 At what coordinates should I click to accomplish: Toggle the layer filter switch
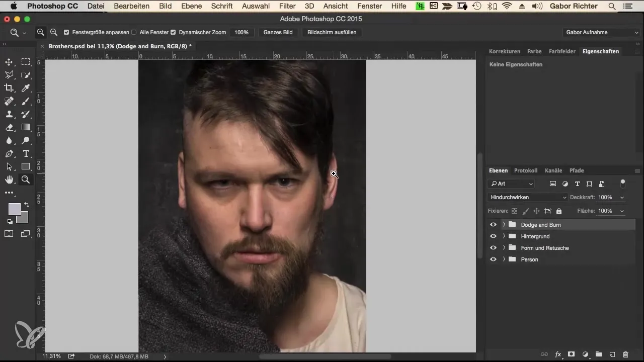[623, 183]
